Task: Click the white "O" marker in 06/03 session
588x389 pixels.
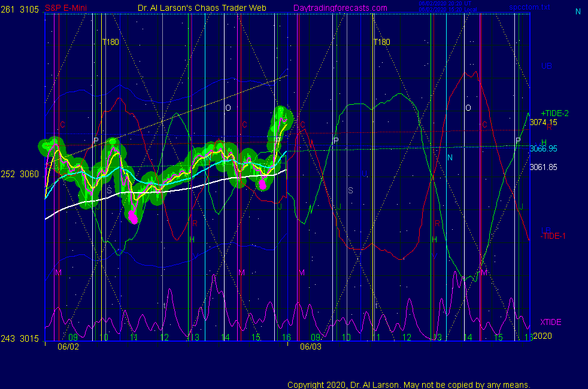Action: [468, 108]
